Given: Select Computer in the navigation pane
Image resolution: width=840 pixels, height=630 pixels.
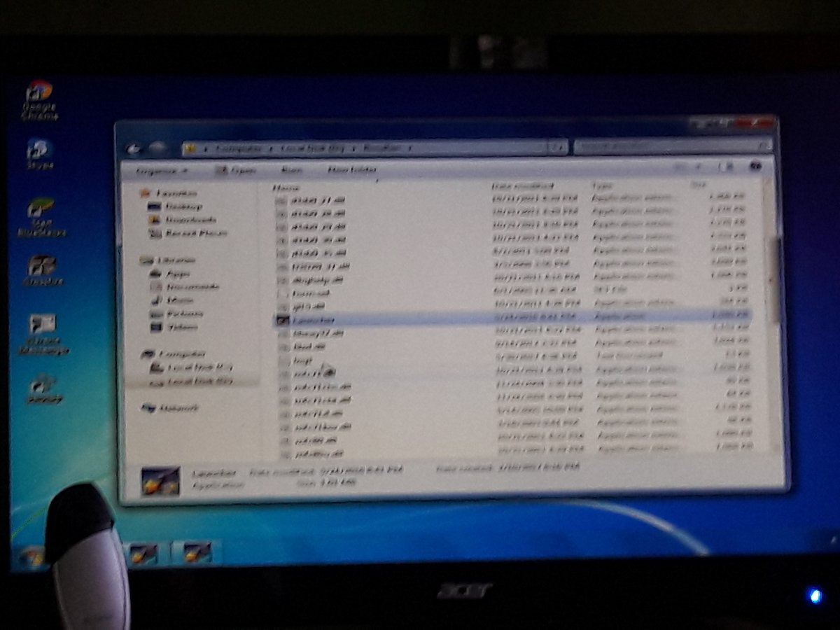Looking at the screenshot, I should pos(174,353).
